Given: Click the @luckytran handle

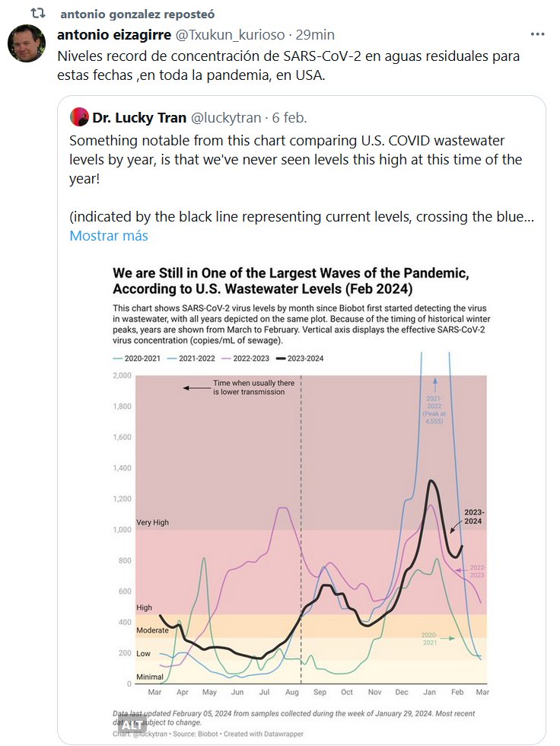Looking at the screenshot, I should point(225,117).
